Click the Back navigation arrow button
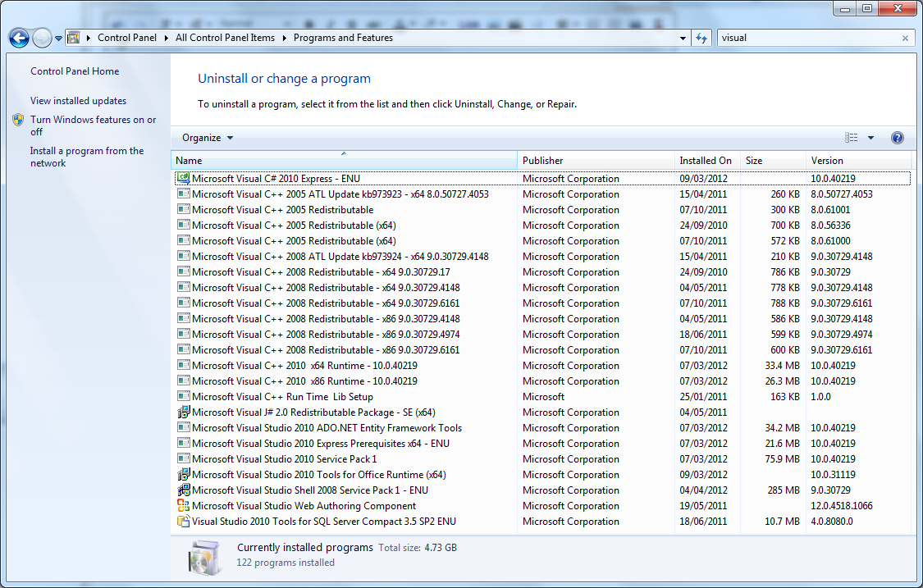This screenshot has height=588, width=923. tap(19, 39)
